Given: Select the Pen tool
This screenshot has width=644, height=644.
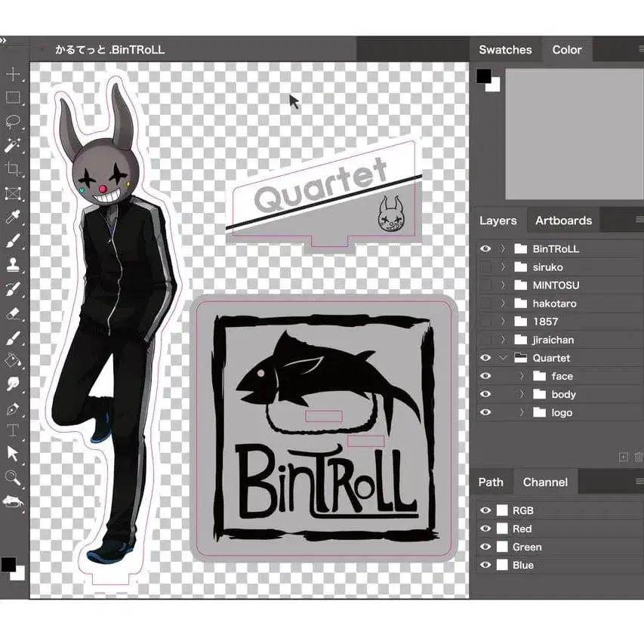Looking at the screenshot, I should [13, 408].
